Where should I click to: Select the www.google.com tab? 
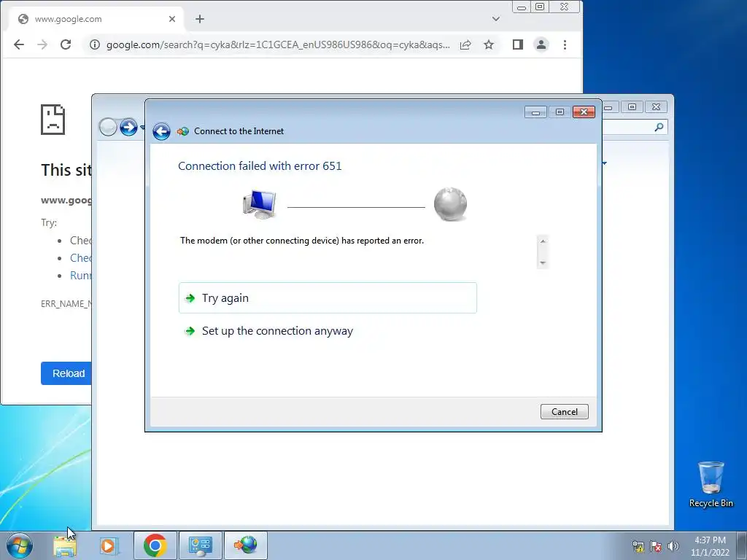[97, 19]
